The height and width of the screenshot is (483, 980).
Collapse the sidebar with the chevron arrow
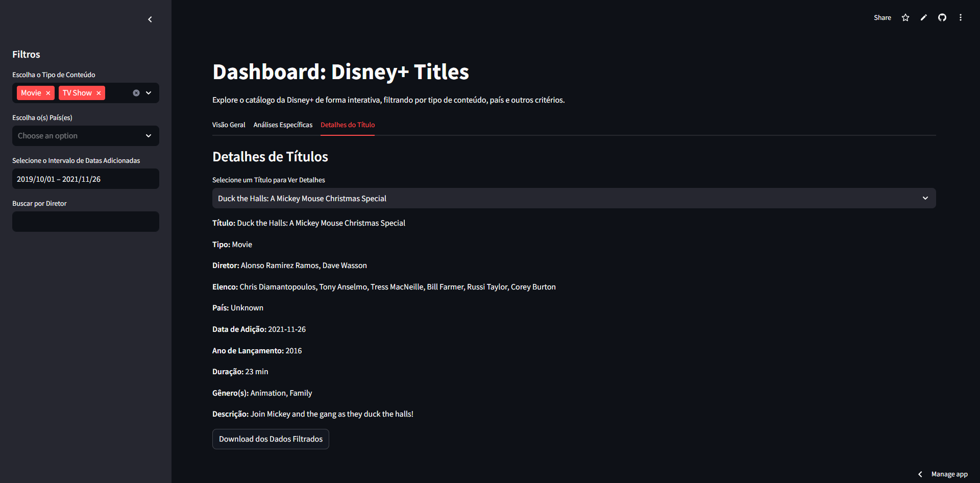pos(150,19)
